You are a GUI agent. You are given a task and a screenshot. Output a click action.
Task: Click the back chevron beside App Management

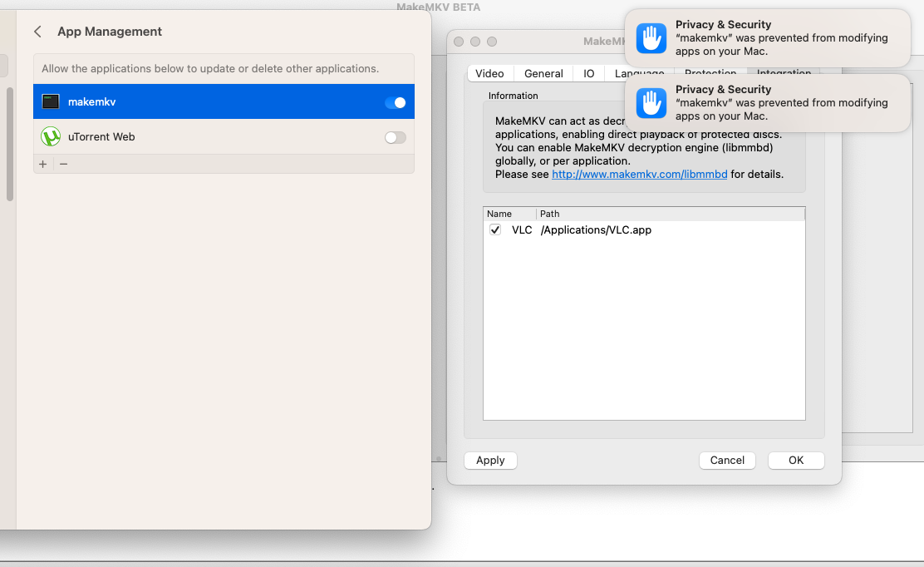click(37, 32)
